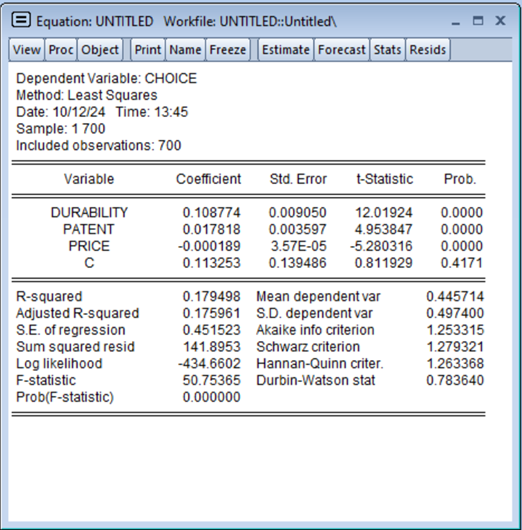
Task: Open the Proc menu button
Action: (x=61, y=50)
